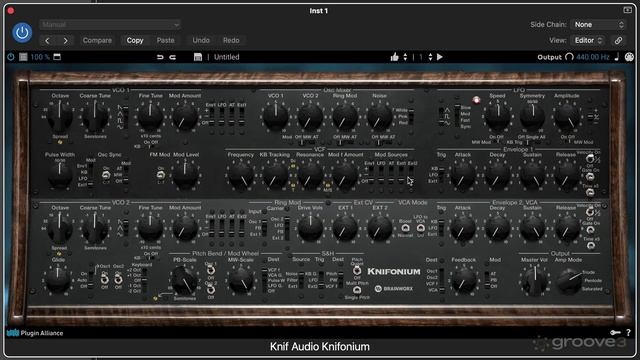Click the Knifonium logo text
The height and width of the screenshot is (360, 640).
[394, 271]
